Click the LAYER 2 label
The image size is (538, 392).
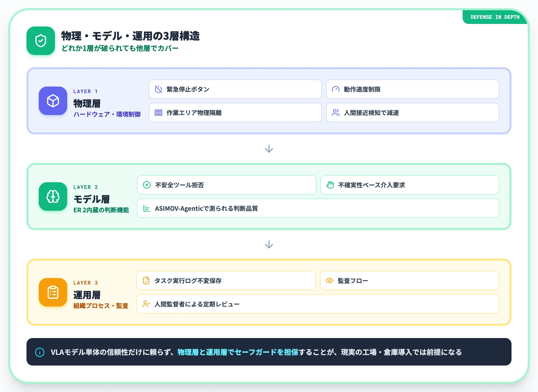click(x=86, y=187)
